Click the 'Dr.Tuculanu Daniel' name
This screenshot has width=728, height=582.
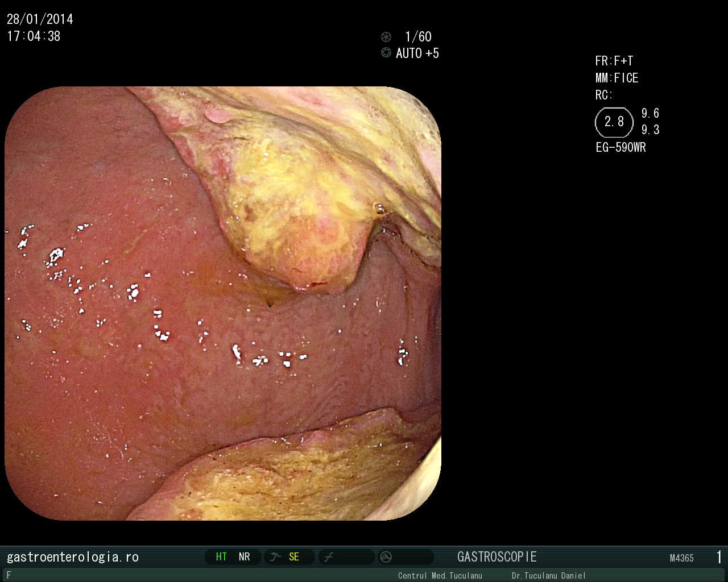[x=549, y=576]
